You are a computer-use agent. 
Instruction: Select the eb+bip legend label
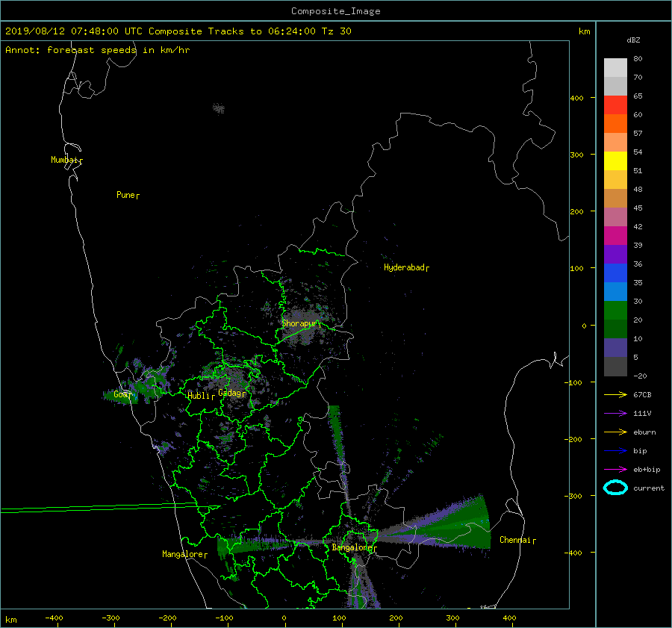(x=647, y=470)
